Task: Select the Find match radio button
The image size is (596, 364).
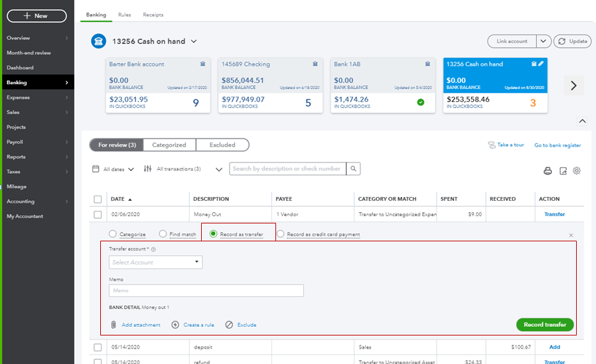Action: pos(163,234)
